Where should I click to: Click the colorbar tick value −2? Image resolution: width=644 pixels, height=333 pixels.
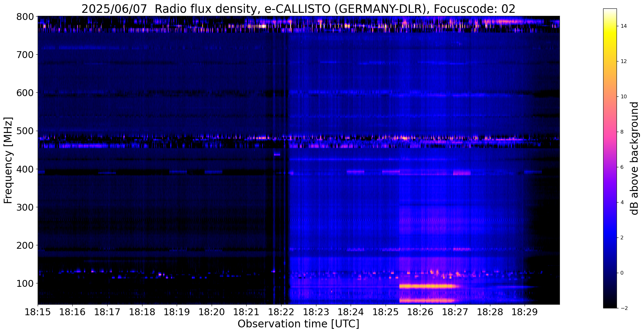(624, 308)
